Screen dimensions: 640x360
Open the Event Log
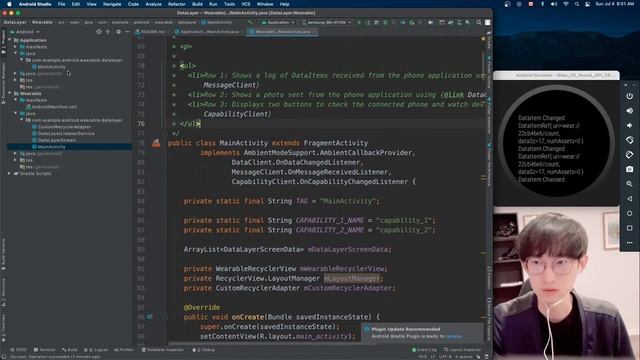point(424,350)
